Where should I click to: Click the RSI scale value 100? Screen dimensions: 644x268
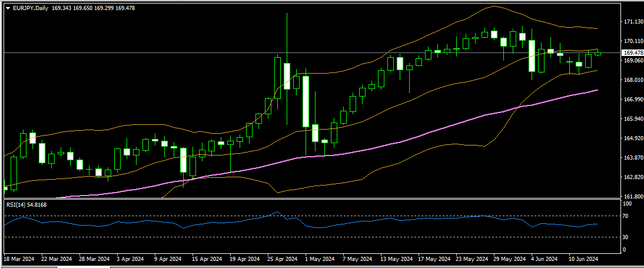pos(628,203)
